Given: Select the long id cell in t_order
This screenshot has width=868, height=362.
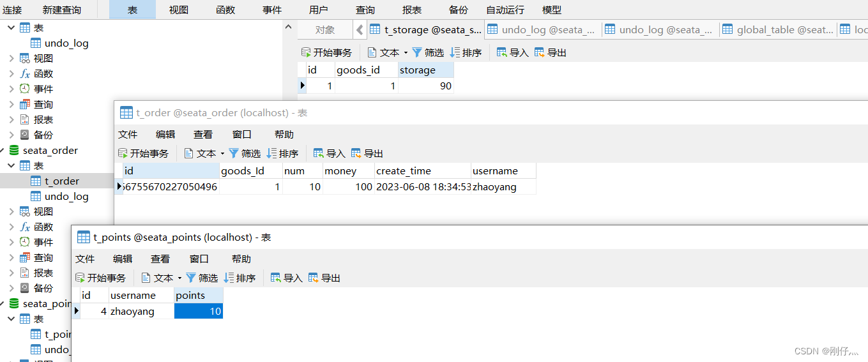Looking at the screenshot, I should tap(171, 187).
